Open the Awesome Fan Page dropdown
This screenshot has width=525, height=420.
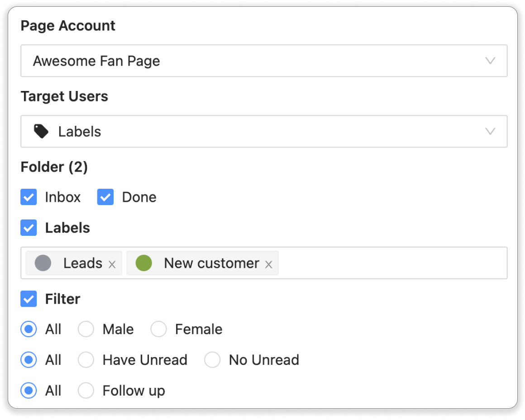[264, 61]
